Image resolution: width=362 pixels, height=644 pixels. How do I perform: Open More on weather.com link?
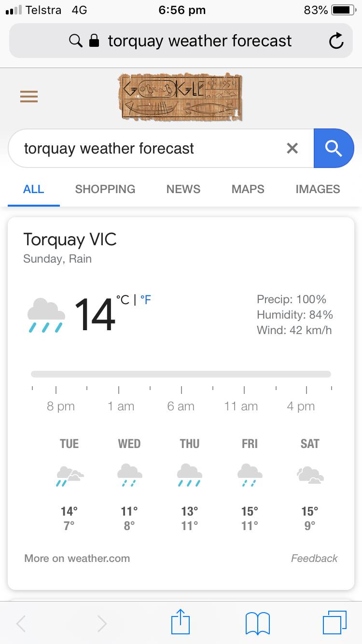(77, 559)
